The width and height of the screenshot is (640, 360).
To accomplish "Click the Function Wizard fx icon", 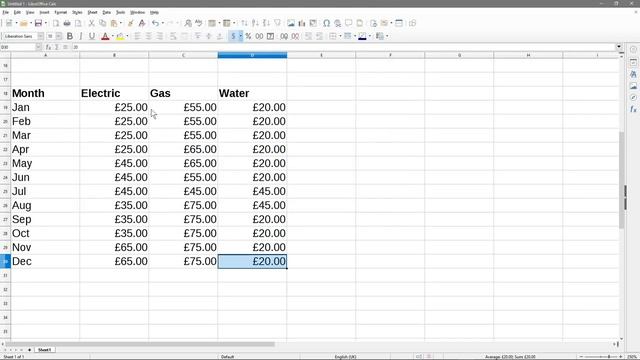I will click(48, 47).
